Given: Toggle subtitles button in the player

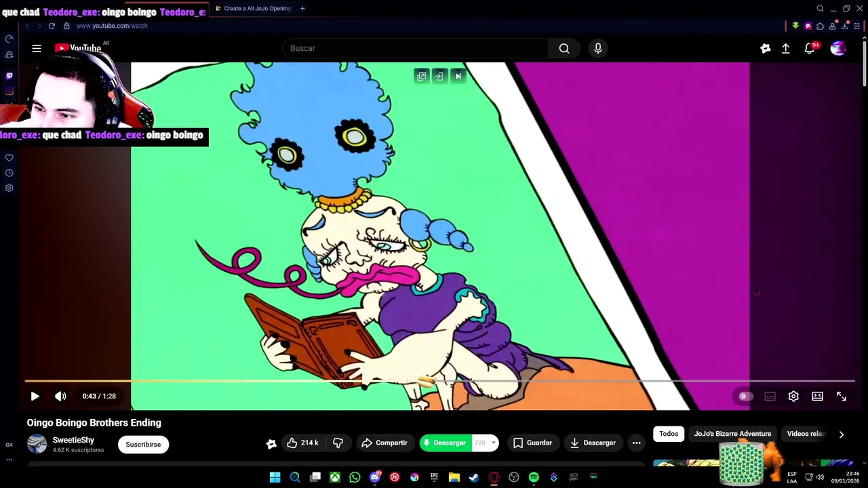Looking at the screenshot, I should 770,396.
